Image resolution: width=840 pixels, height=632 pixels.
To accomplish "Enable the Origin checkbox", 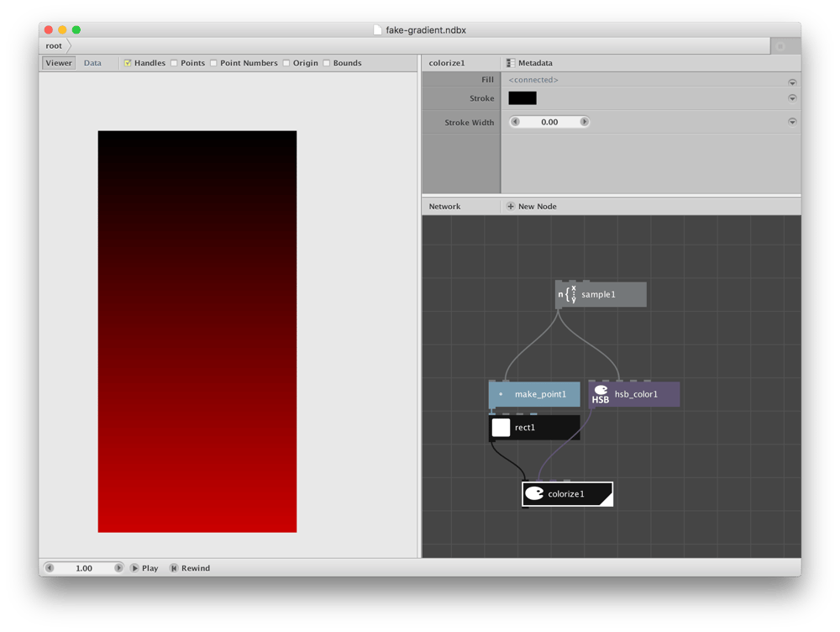I will (286, 63).
